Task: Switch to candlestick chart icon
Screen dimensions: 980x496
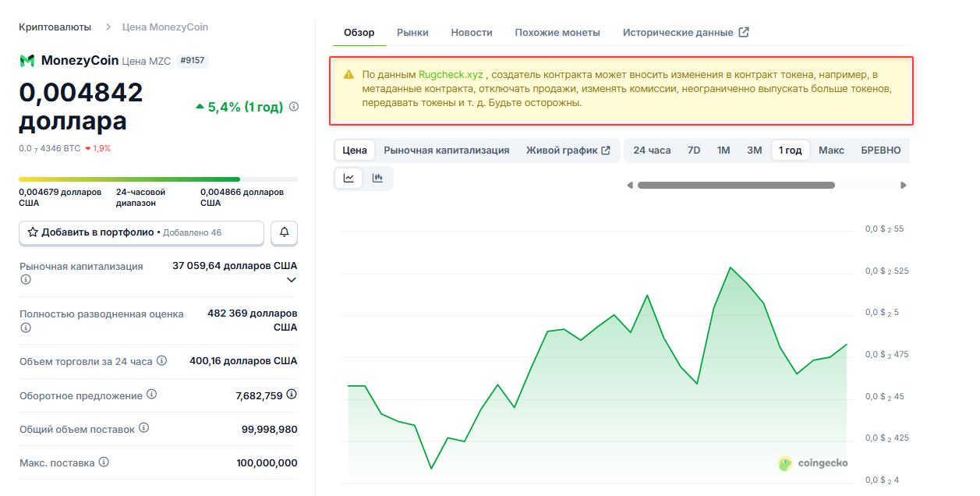Action: point(377,178)
